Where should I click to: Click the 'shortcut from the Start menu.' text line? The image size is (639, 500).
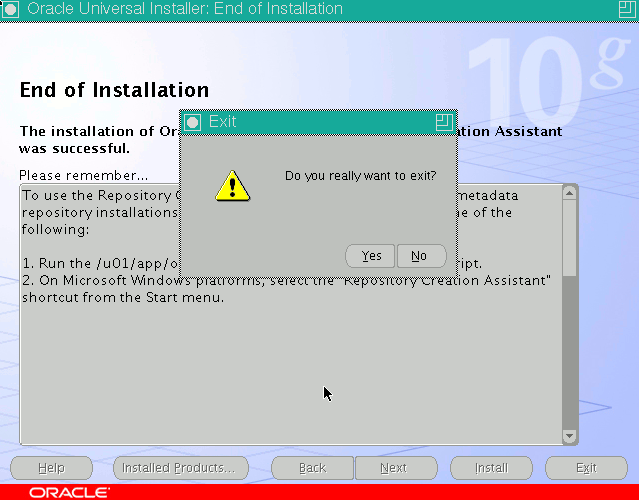coord(123,297)
